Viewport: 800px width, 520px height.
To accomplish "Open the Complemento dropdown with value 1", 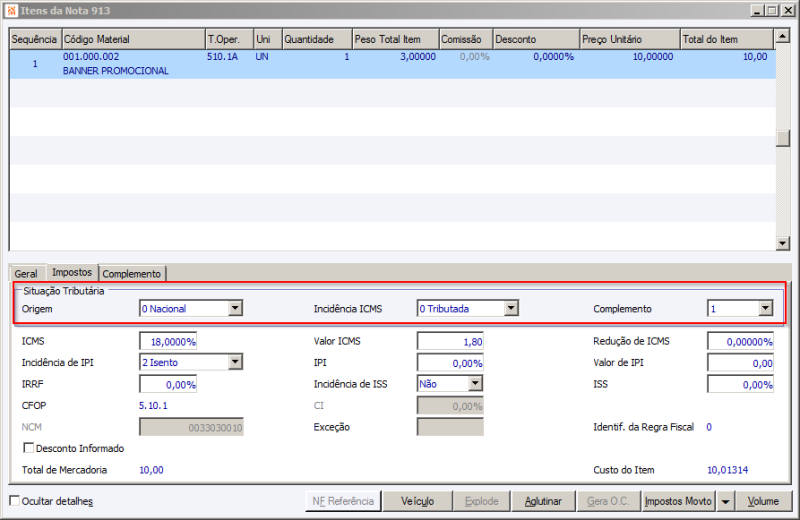I will 765,308.
